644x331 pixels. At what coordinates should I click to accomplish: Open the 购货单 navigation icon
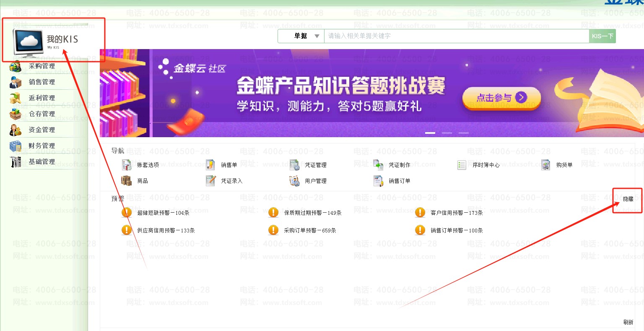(x=546, y=165)
